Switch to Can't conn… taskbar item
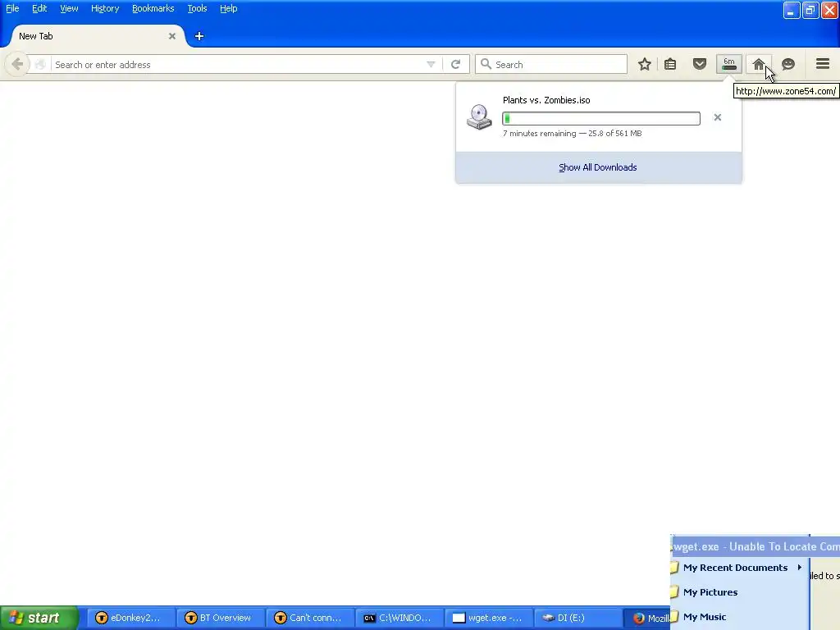The height and width of the screenshot is (630, 840). click(x=308, y=618)
